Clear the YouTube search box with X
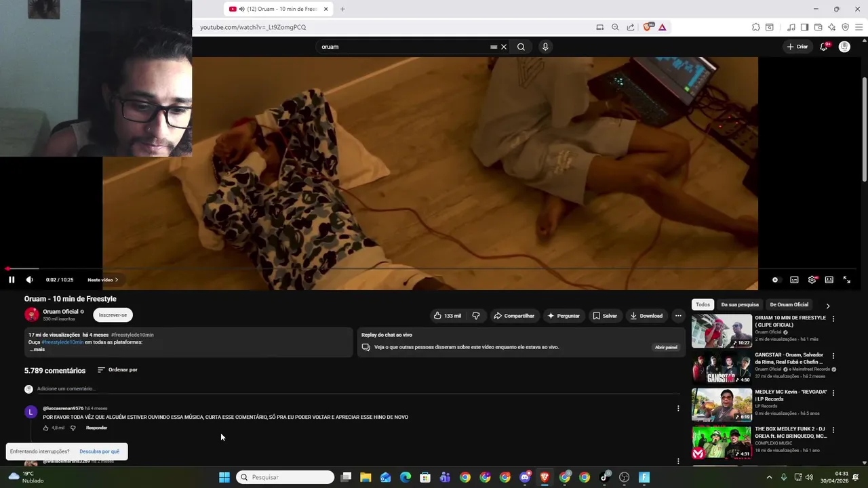Screen dimensions: 868x488 point(504,47)
